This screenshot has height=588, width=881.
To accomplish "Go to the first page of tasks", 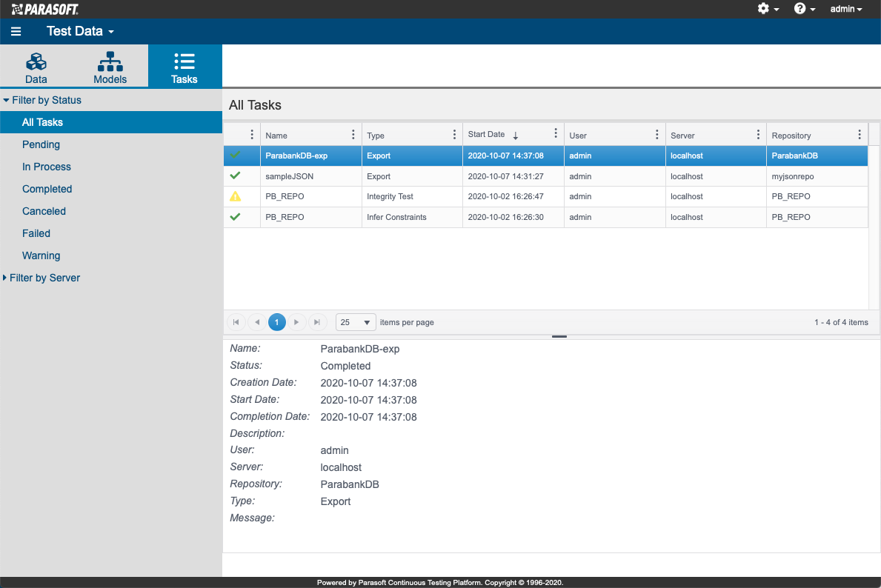I will [x=236, y=322].
